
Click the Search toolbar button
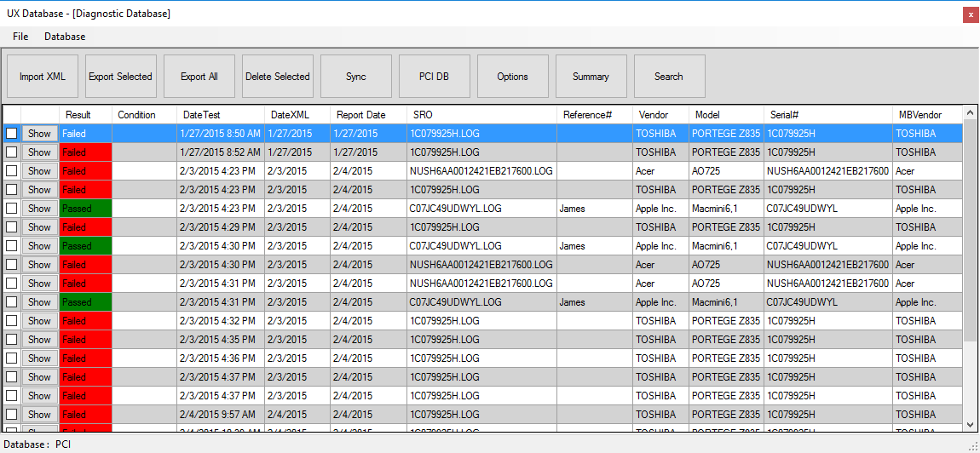click(x=669, y=77)
